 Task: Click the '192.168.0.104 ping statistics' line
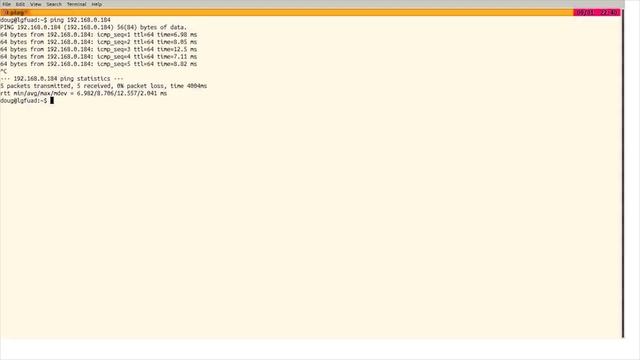62,78
